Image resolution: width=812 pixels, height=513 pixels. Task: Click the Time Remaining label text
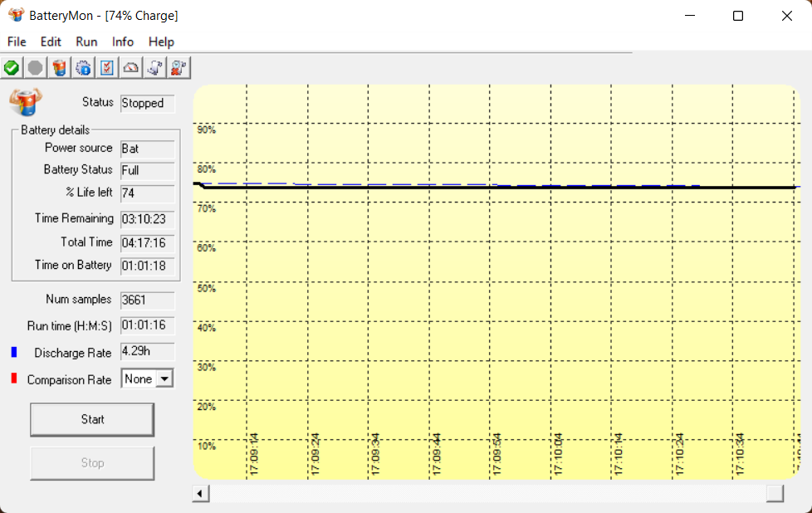pos(74,218)
